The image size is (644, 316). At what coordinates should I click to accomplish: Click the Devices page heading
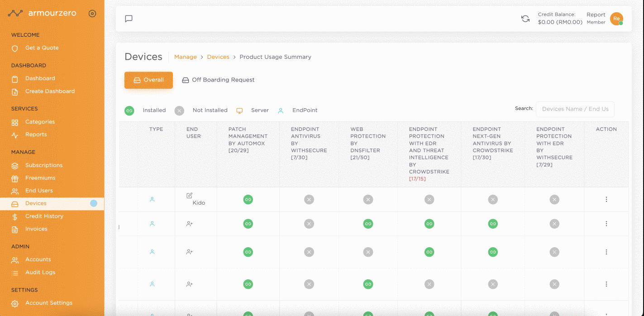click(x=143, y=57)
